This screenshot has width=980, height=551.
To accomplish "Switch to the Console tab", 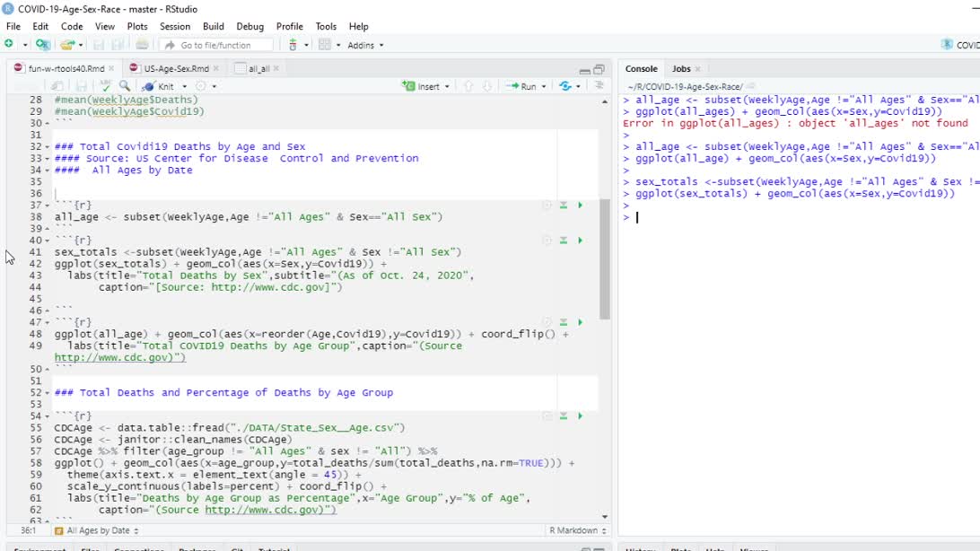I will [642, 69].
